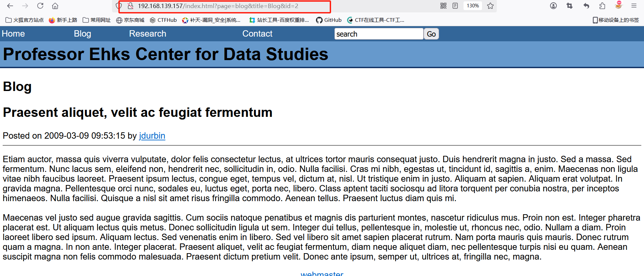Screen dimensions: 644x276
Task: Go forward to the next page
Action: [25, 6]
